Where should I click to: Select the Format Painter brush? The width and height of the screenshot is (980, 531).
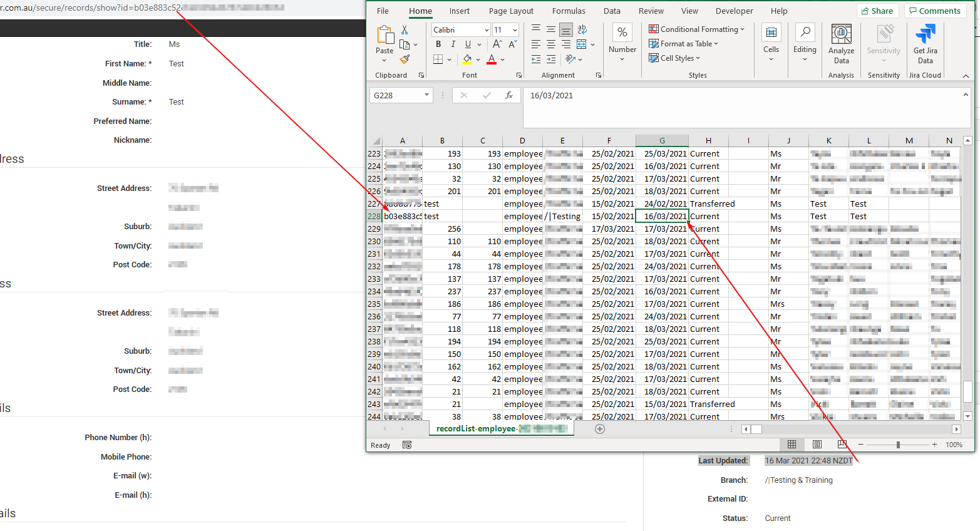(405, 59)
